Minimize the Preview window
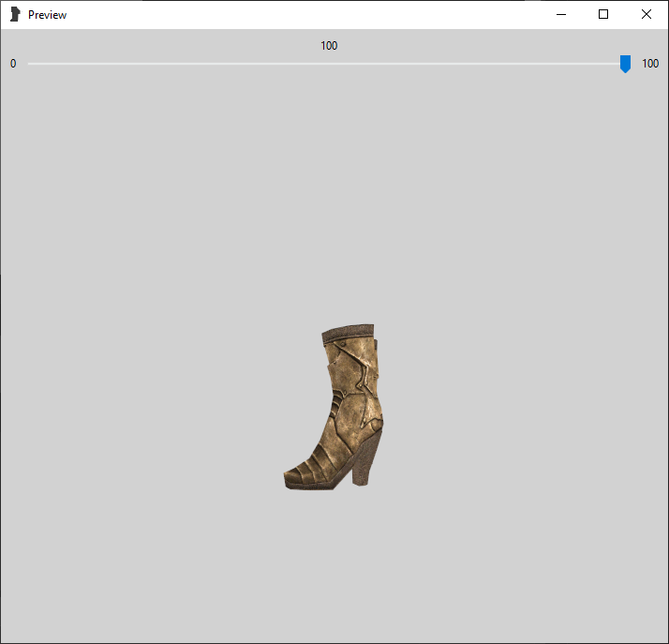This screenshot has height=644, width=669. (561, 14)
